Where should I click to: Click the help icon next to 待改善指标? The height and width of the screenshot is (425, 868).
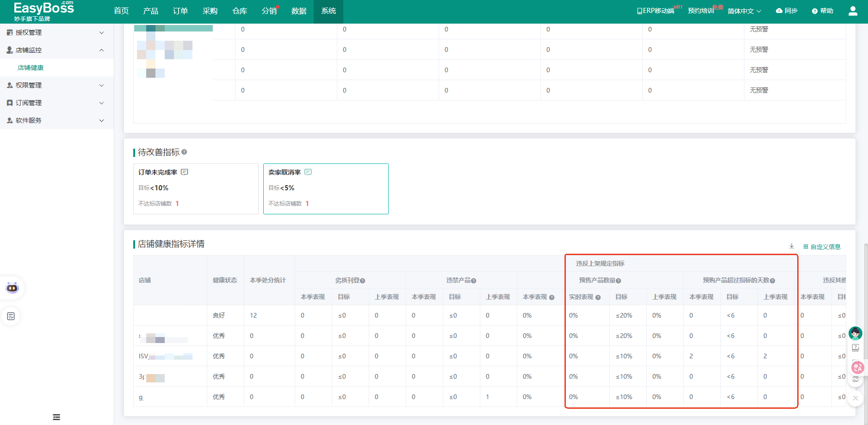click(184, 152)
